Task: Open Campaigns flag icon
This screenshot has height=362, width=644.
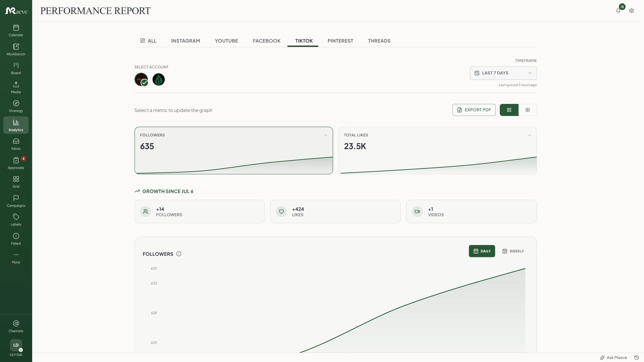Action: coord(16,201)
